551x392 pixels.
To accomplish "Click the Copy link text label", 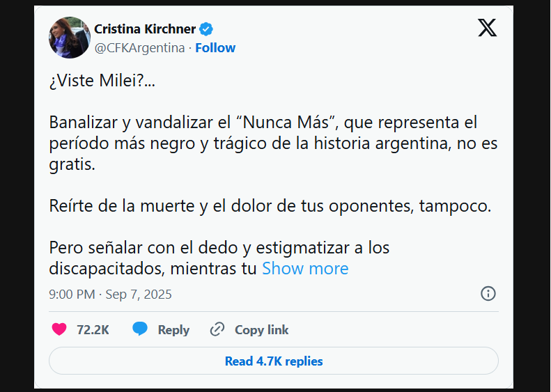I will (x=261, y=329).
